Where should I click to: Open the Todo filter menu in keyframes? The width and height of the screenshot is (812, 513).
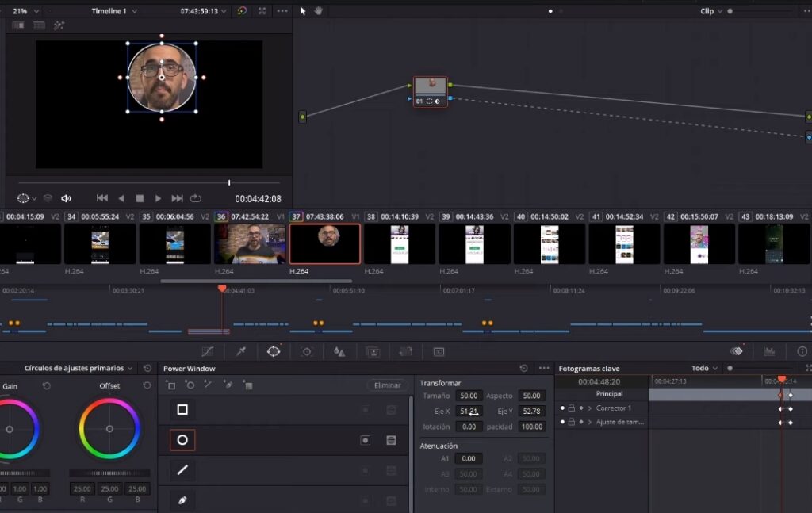coord(704,369)
